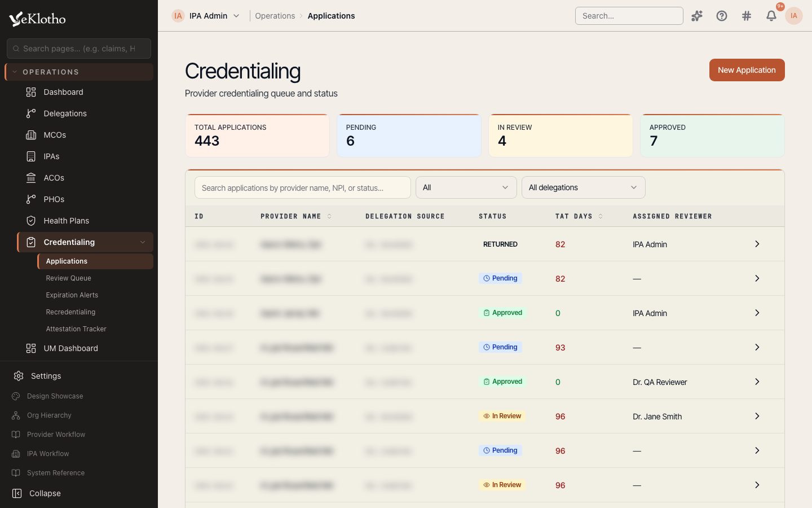This screenshot has width=812, height=508.
Task: Click the top bar Search field
Action: (629, 16)
